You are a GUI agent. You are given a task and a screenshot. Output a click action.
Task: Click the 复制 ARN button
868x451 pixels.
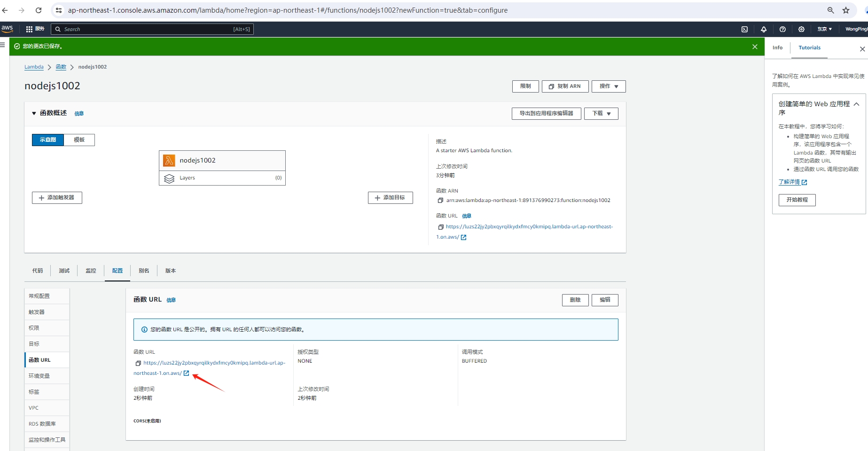click(x=565, y=86)
